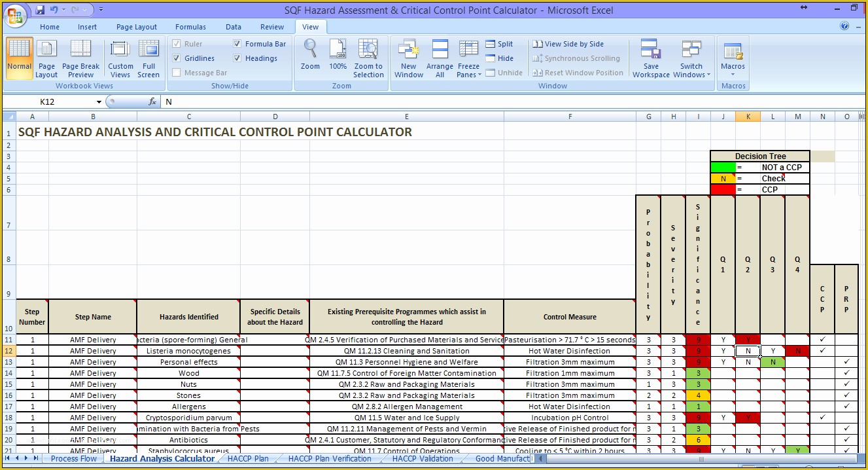Image resolution: width=868 pixels, height=470 pixels.
Task: Save workbook from Quick Access toolbar
Action: [x=41, y=10]
